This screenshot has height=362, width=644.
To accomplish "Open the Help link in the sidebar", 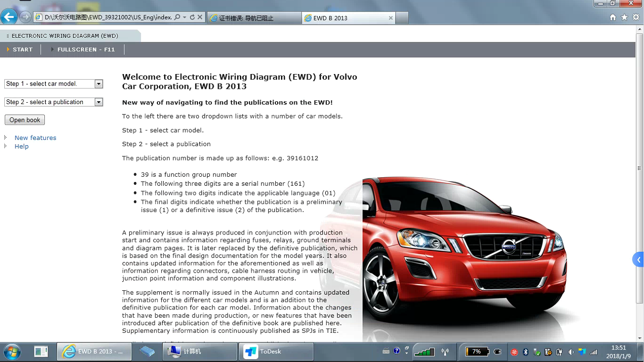I will [21, 146].
